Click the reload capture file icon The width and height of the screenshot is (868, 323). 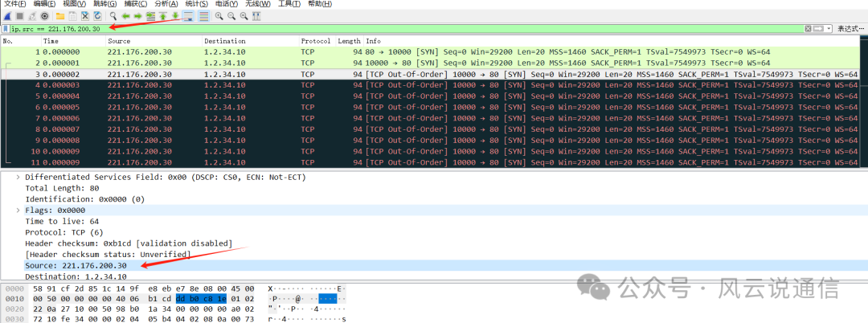pos(98,16)
